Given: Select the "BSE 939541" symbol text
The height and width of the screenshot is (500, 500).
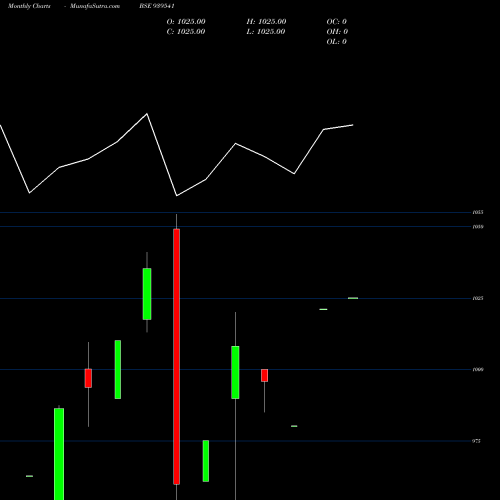Looking at the screenshot, I should [x=157, y=6].
